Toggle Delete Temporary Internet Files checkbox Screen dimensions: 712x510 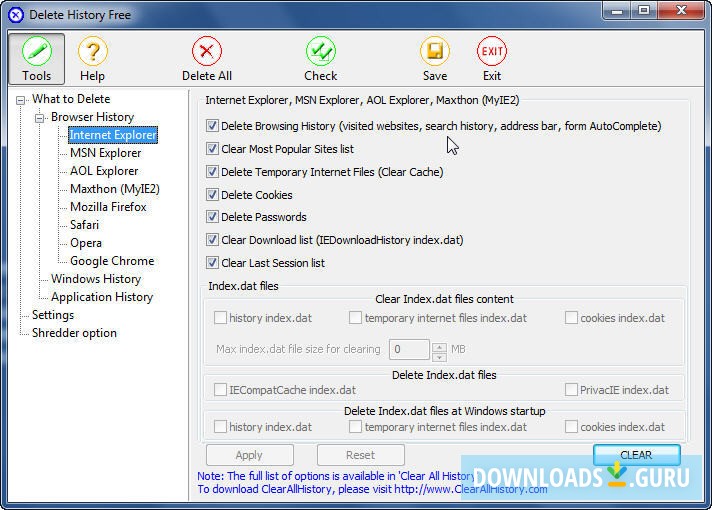point(212,172)
